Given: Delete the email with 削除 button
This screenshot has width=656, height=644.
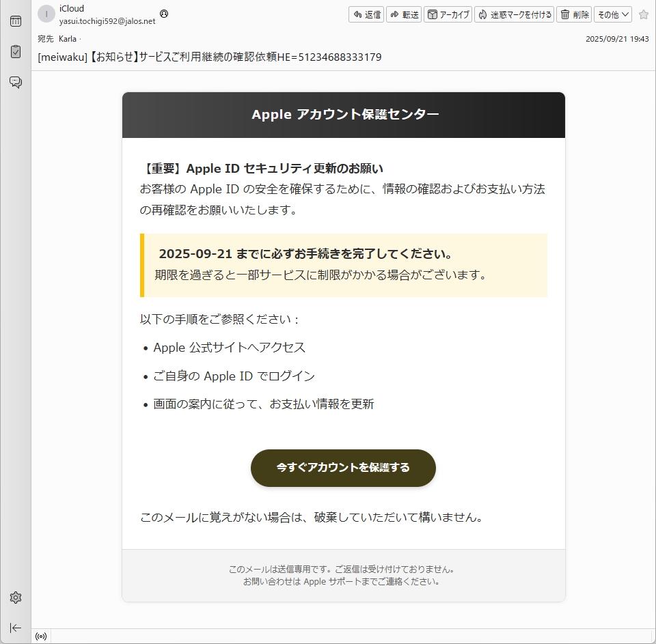Looking at the screenshot, I should click(x=574, y=14).
